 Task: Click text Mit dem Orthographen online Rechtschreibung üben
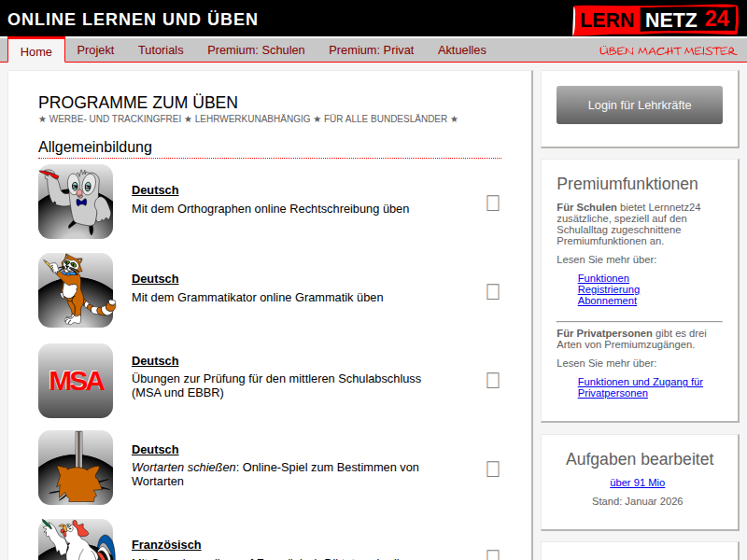click(270, 209)
